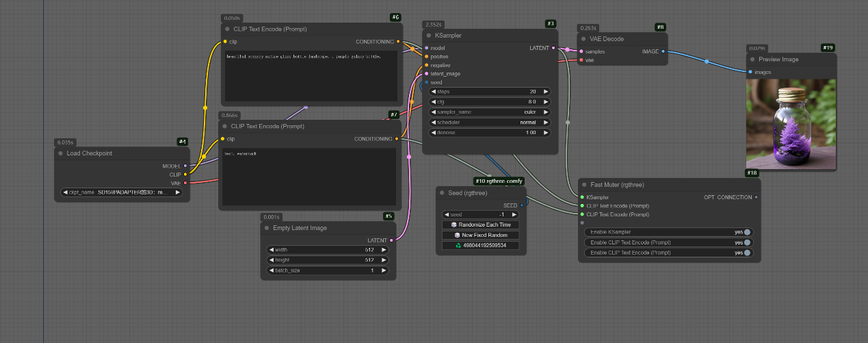The height and width of the screenshot is (343, 868).
Task: Click the Fast Muter OPT_CONNECTION output port
Action: coord(756,197)
